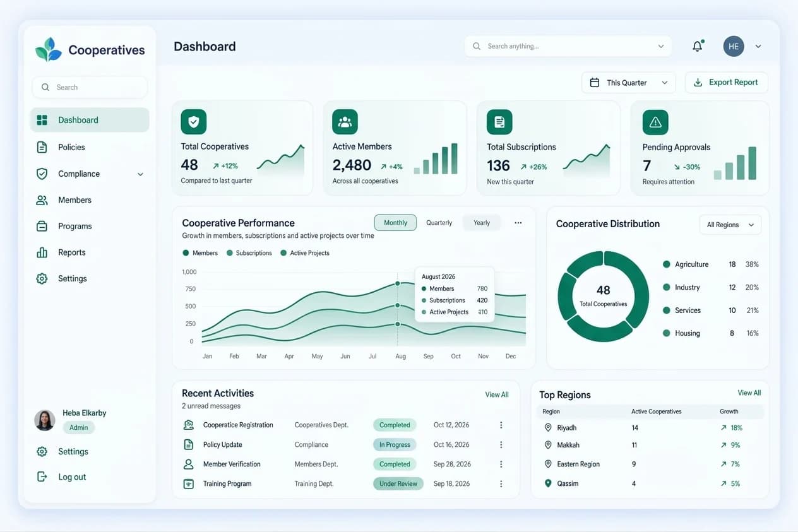Screen dimensions: 798x532
Task: Click the Riyadh location pin icon
Action: point(548,428)
